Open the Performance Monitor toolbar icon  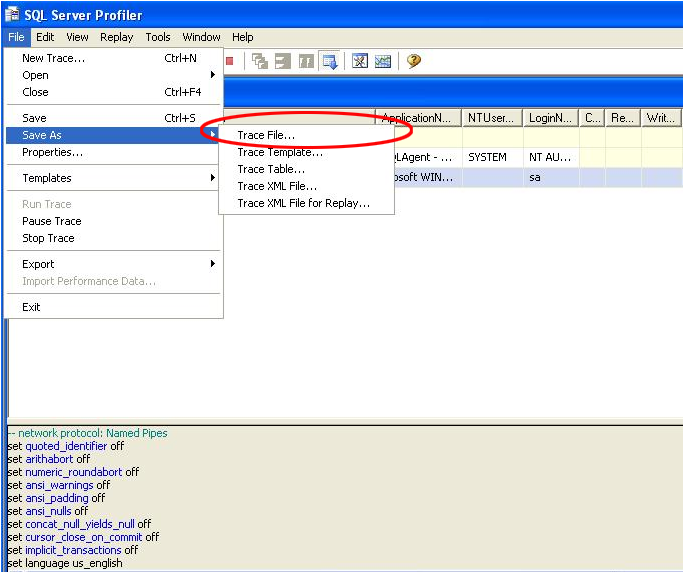tap(383, 61)
